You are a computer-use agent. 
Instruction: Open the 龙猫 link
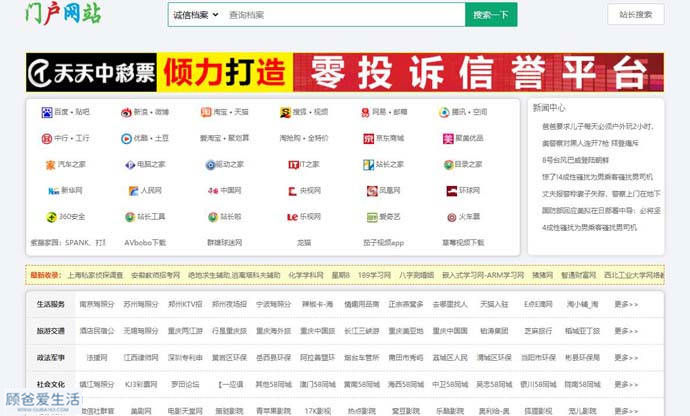pyautogui.click(x=304, y=243)
